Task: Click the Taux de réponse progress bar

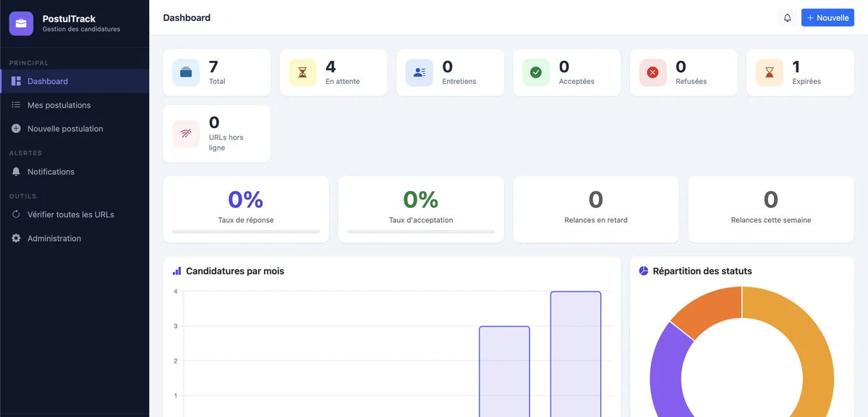Action: pos(246,232)
